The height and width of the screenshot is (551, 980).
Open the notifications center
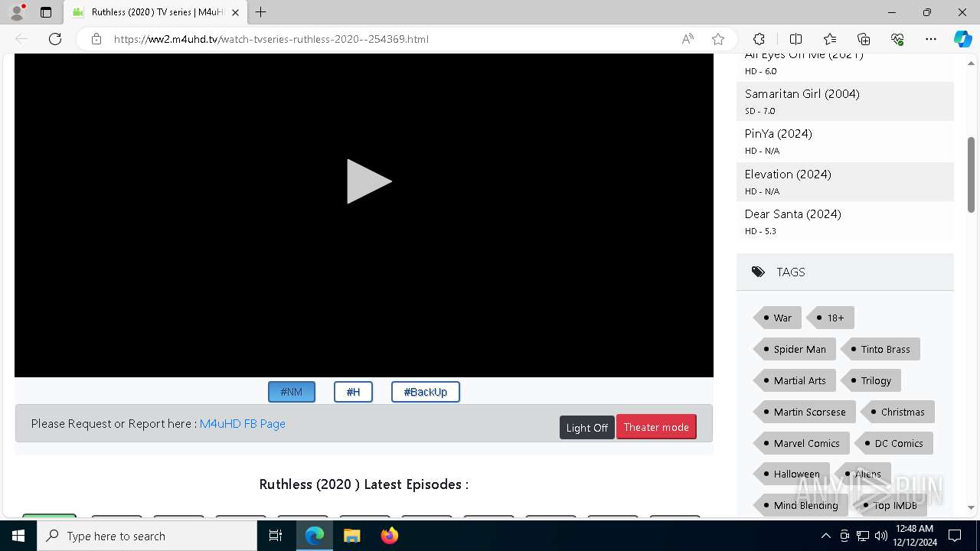point(955,536)
